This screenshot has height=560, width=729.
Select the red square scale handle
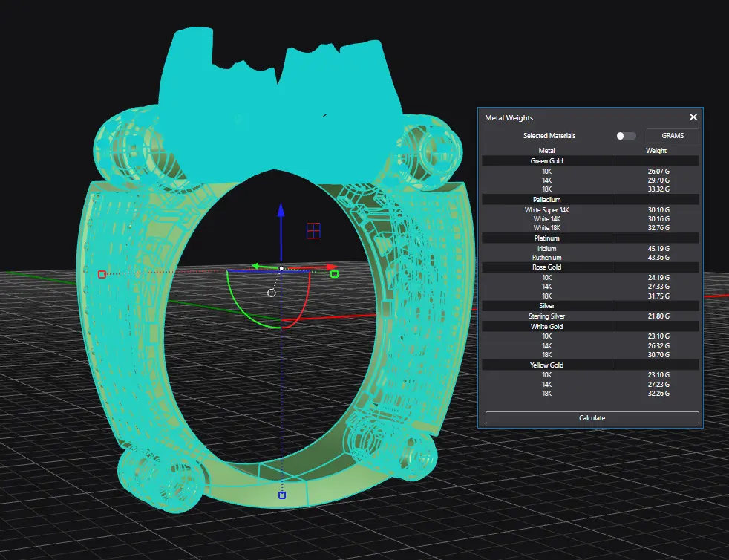102,274
